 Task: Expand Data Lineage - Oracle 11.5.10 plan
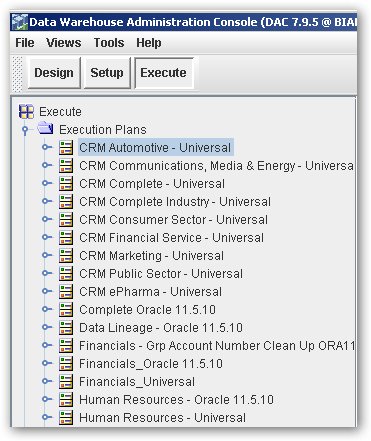click(x=47, y=327)
